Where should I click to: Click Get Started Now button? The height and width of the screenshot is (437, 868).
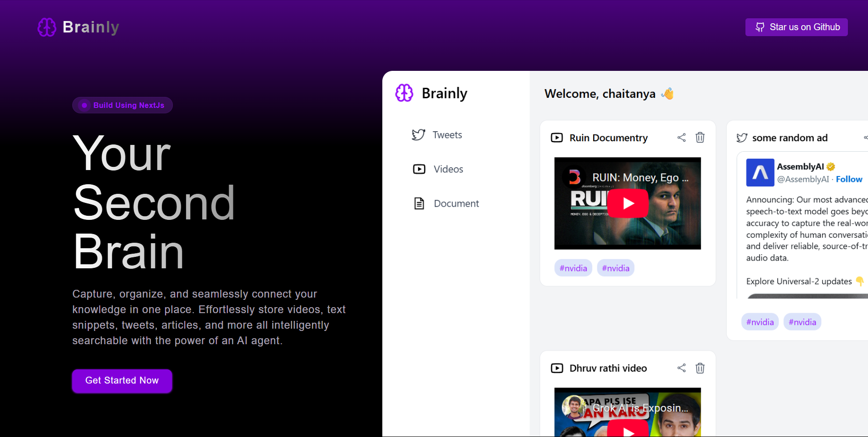click(x=122, y=381)
